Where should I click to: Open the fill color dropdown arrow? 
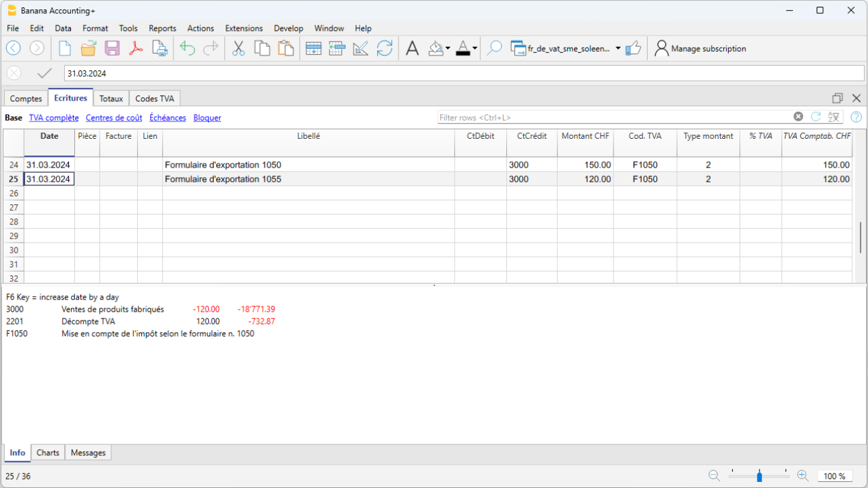[447, 48]
